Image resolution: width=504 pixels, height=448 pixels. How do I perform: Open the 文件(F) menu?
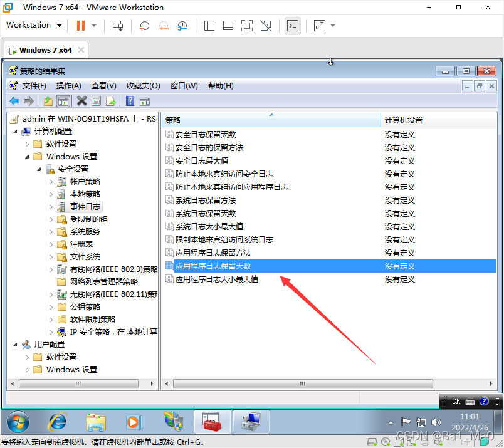[34, 86]
